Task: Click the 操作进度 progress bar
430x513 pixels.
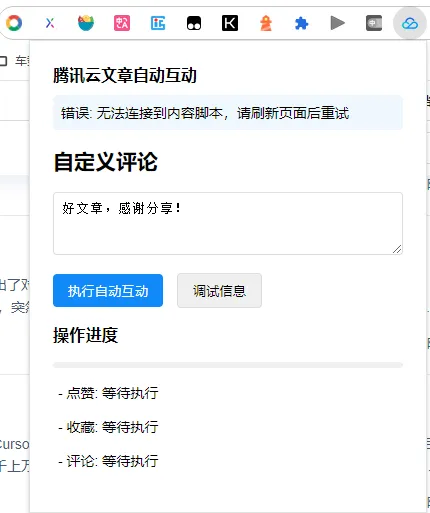Action: (228, 365)
